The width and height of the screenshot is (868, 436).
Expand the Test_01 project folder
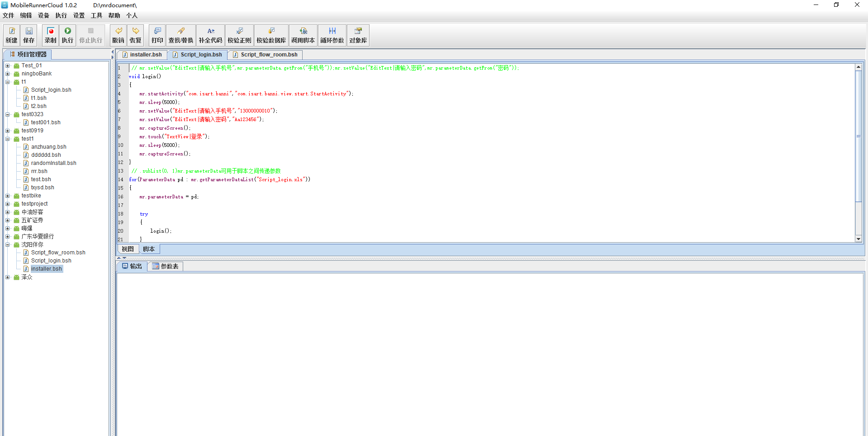pos(8,66)
